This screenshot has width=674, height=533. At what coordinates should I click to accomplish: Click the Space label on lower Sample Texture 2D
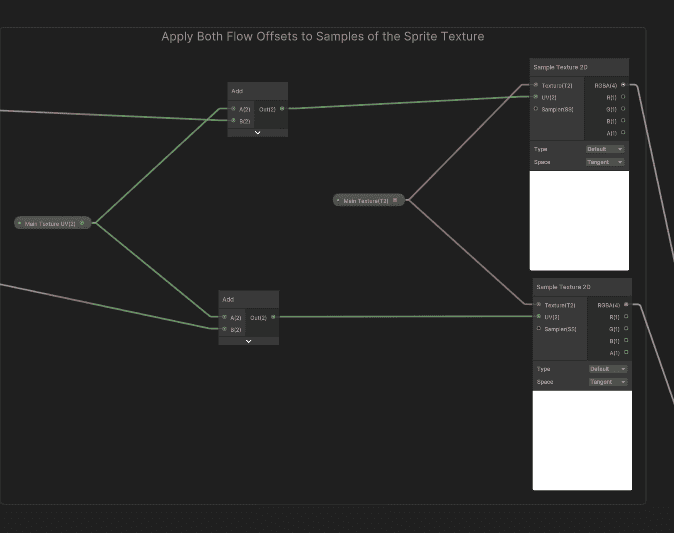[545, 382]
